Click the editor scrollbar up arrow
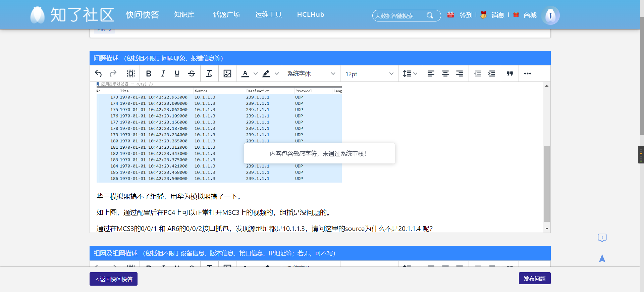The image size is (644, 292). coord(547,86)
